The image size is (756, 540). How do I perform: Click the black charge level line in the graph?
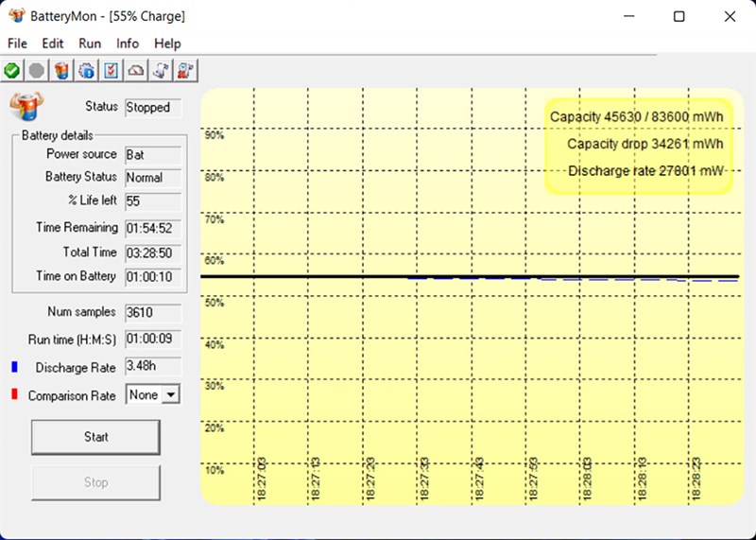tap(470, 276)
